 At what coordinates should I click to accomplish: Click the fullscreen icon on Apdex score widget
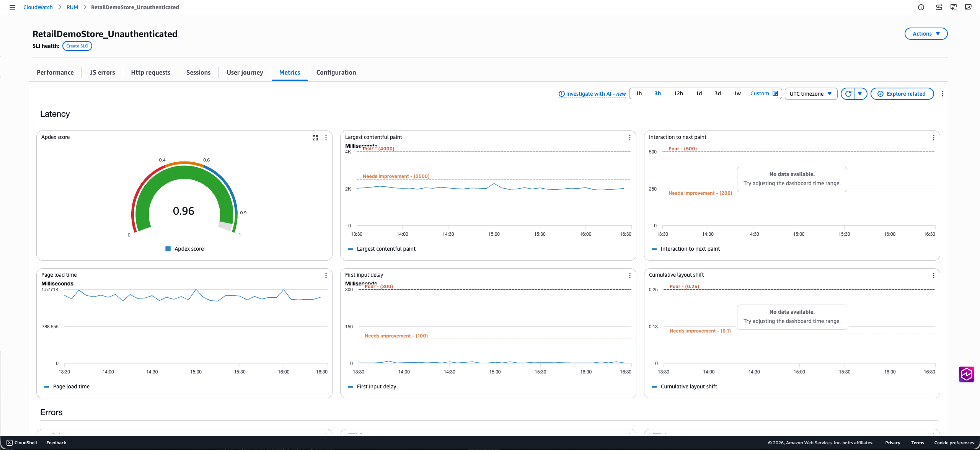tap(315, 138)
